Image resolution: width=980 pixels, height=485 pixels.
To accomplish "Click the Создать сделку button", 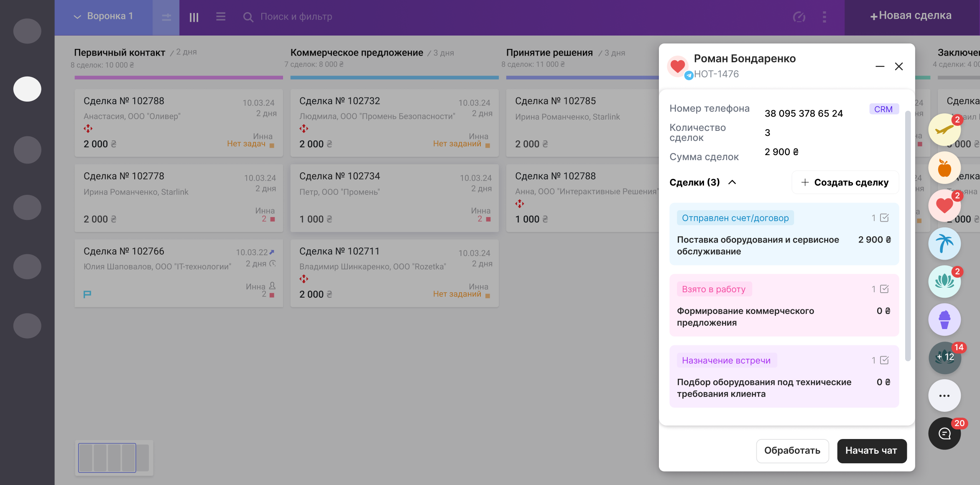I will coord(845,182).
